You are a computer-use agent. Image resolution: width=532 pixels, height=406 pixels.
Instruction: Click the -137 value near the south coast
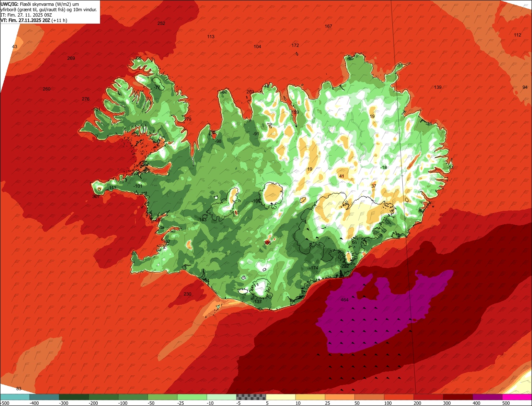click(x=257, y=301)
